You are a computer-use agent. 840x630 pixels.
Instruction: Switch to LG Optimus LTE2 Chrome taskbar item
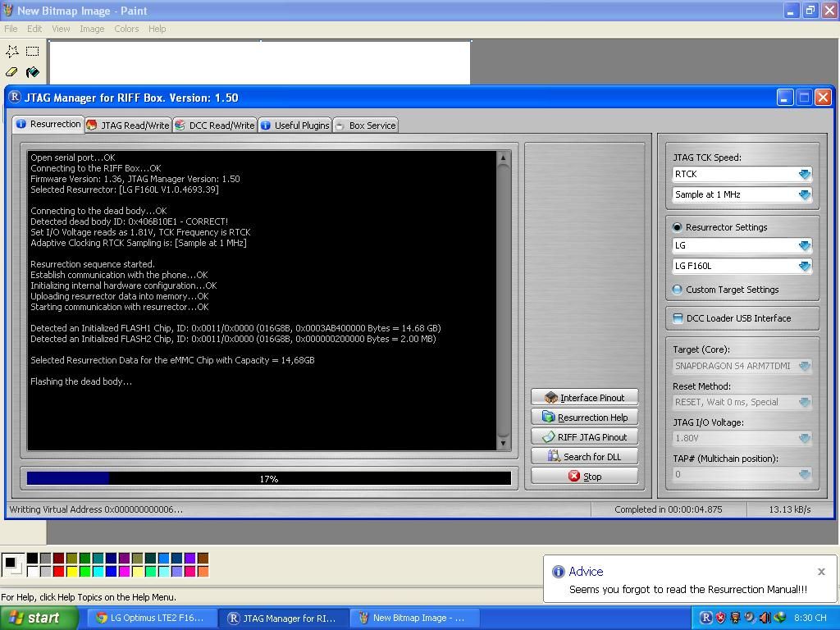point(151,619)
